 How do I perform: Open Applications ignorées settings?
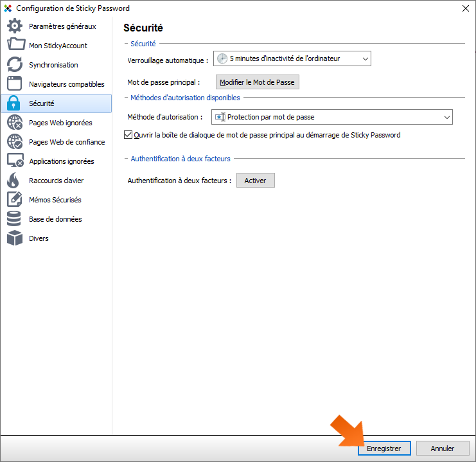click(x=57, y=161)
